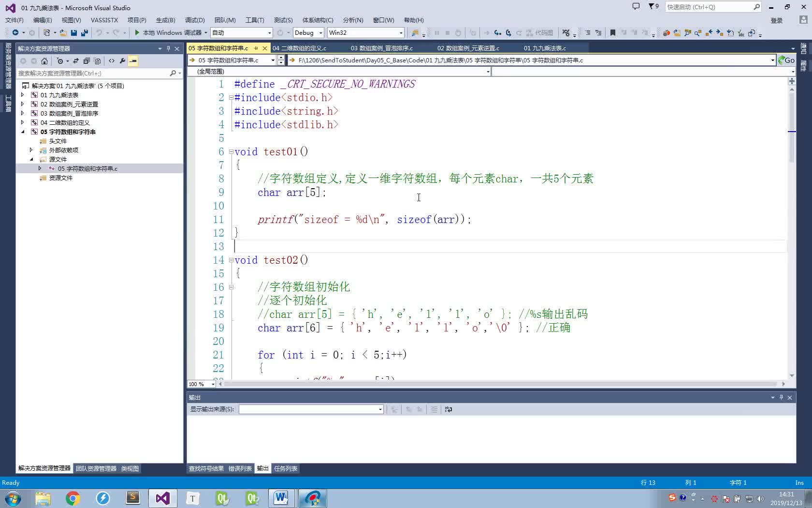This screenshot has height=508, width=812.
Task: Click the Step Into debug icon
Action: point(497,32)
